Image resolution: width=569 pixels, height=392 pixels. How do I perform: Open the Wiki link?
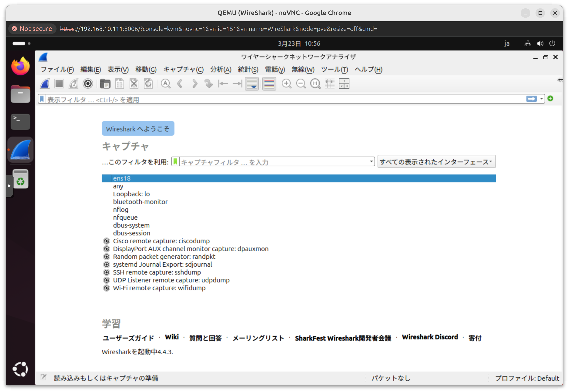tap(172, 337)
